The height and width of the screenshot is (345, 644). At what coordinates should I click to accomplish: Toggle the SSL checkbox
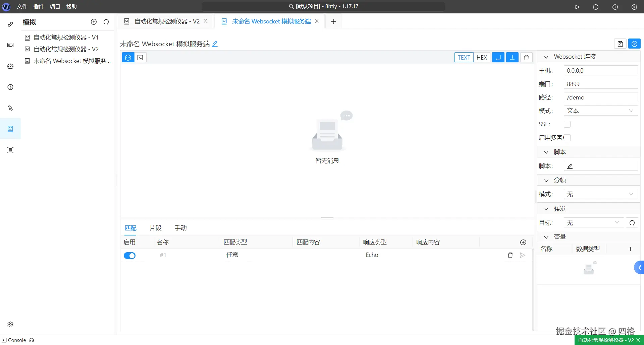click(567, 124)
